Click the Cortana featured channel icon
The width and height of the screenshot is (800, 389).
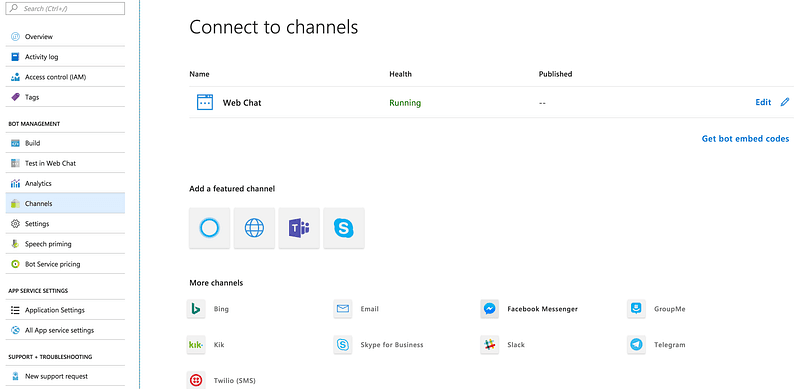point(209,228)
